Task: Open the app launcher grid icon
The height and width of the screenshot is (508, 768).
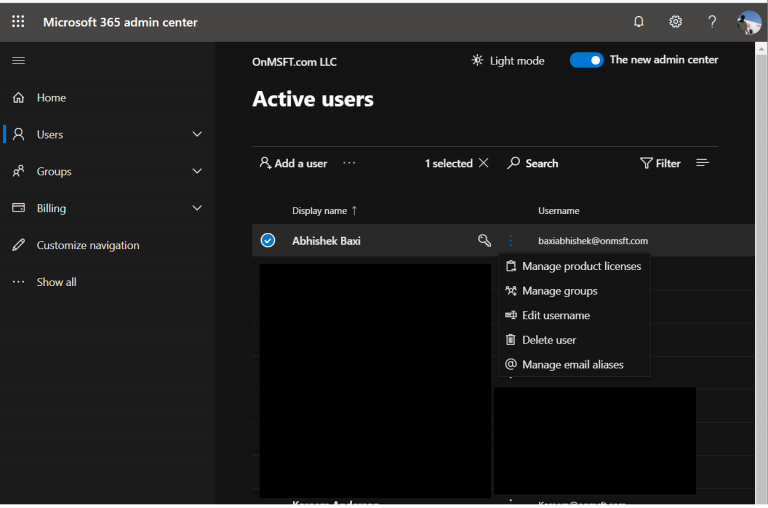Action: click(18, 22)
